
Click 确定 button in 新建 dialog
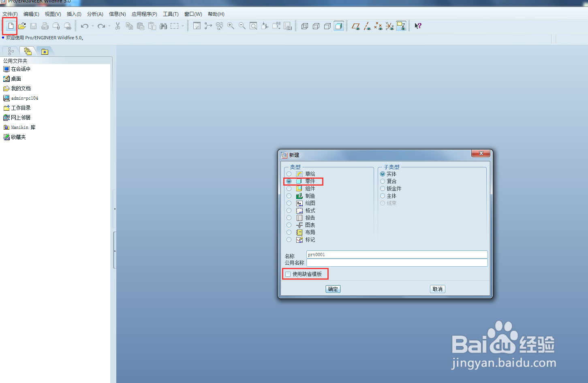pyautogui.click(x=333, y=289)
